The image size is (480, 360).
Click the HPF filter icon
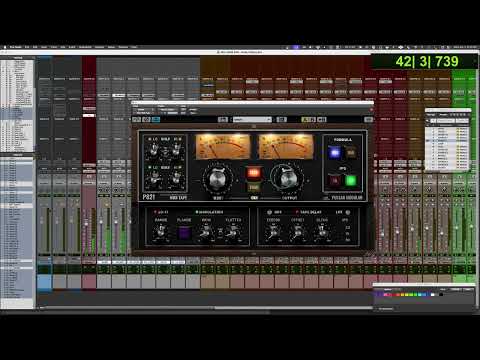click(x=270, y=212)
